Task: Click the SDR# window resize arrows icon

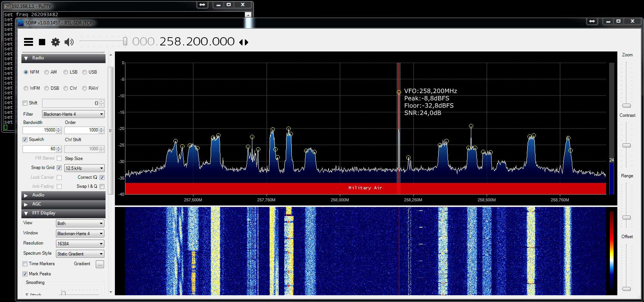Action: tap(592, 21)
